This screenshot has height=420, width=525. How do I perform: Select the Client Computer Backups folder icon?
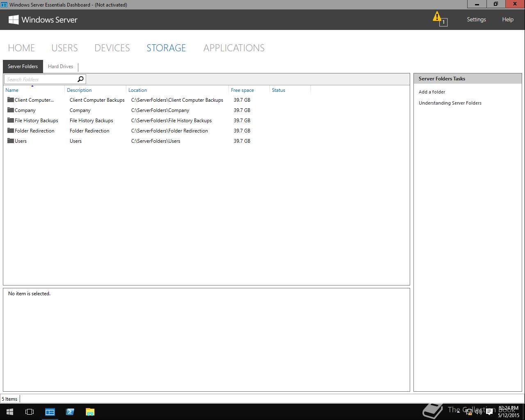pos(11,100)
